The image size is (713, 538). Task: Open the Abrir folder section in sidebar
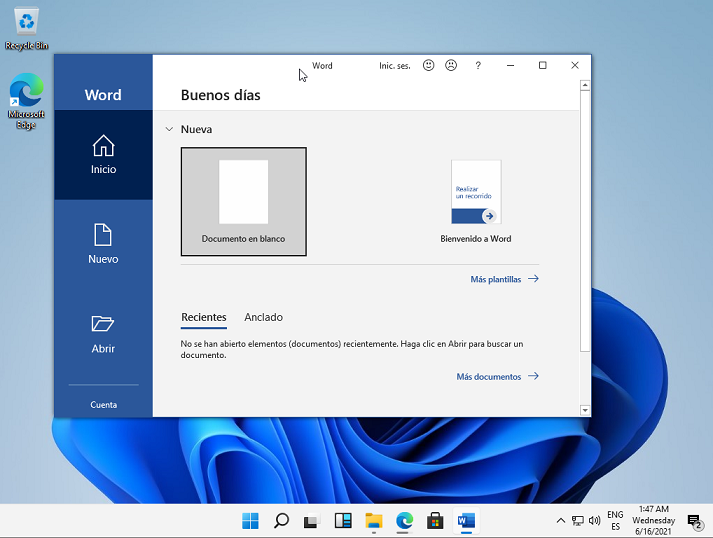pos(103,334)
